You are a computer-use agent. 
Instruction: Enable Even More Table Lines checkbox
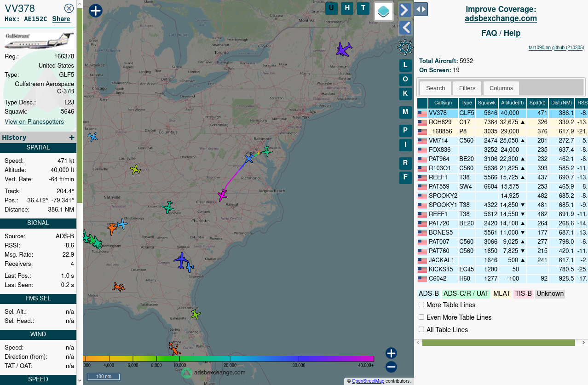[x=421, y=317]
